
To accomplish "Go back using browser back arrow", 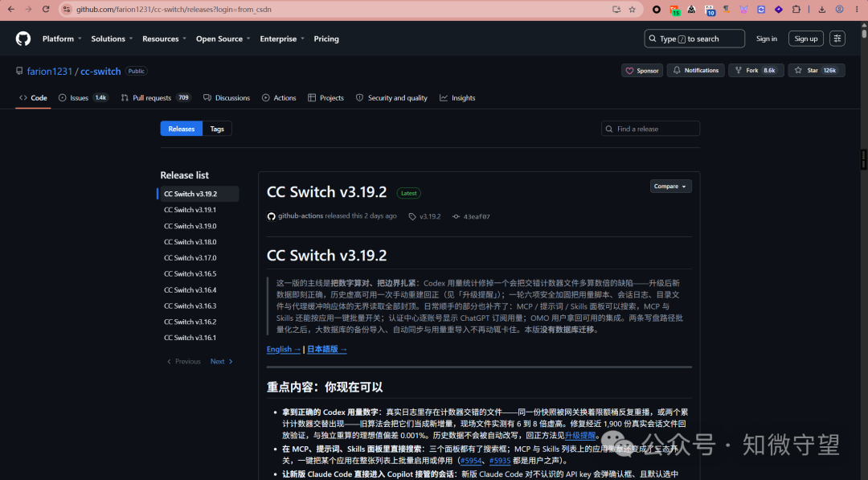I will tap(11, 10).
